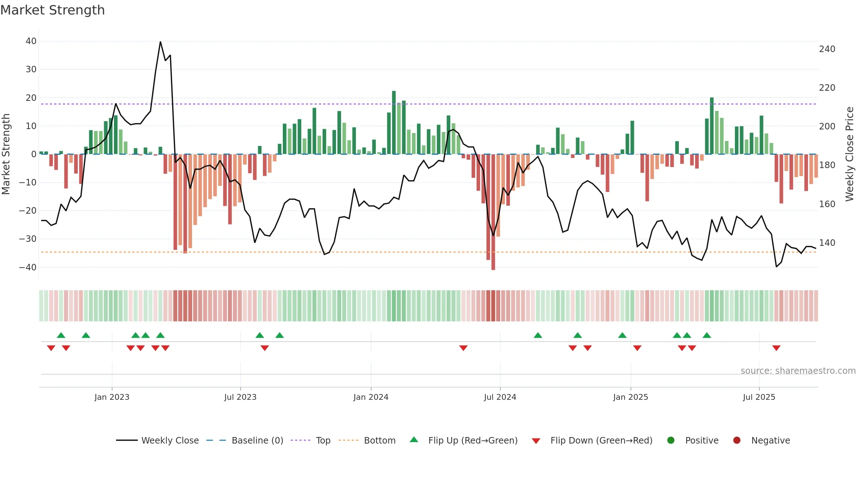Click the Jul 2025 x-axis label

[759, 397]
